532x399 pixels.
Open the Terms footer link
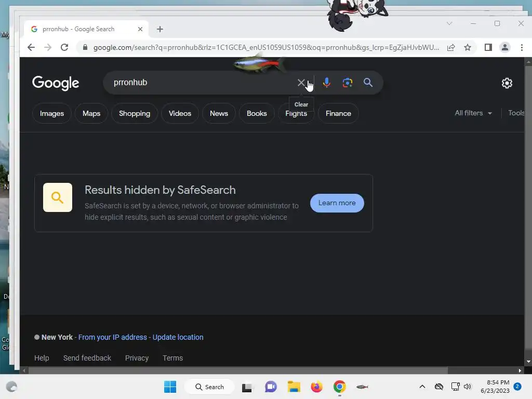[172, 358]
